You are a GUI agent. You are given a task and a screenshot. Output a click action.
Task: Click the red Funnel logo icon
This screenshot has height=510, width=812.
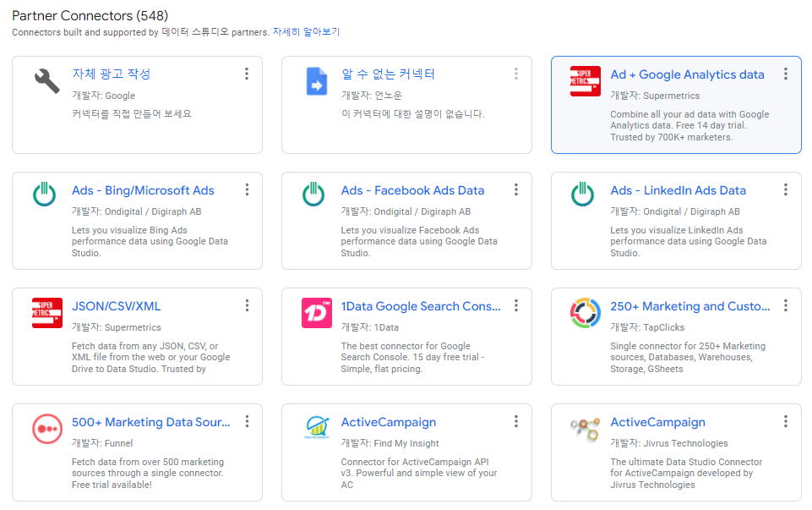[47, 429]
